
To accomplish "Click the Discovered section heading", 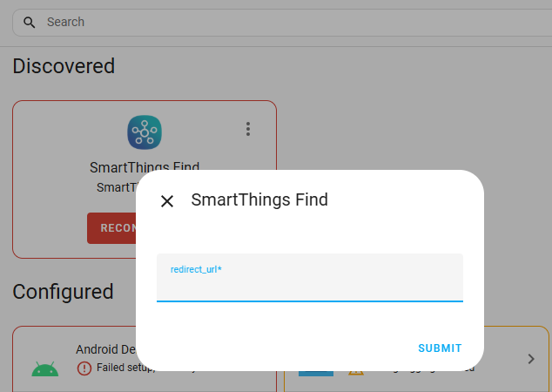I will [x=64, y=66].
